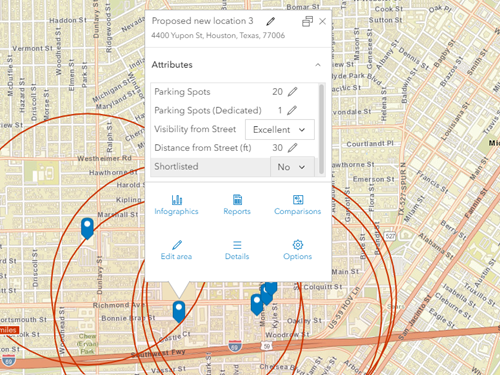Click the Interstate 69 shield on Southwest Fwy
The image size is (500, 375).
[x=235, y=346]
